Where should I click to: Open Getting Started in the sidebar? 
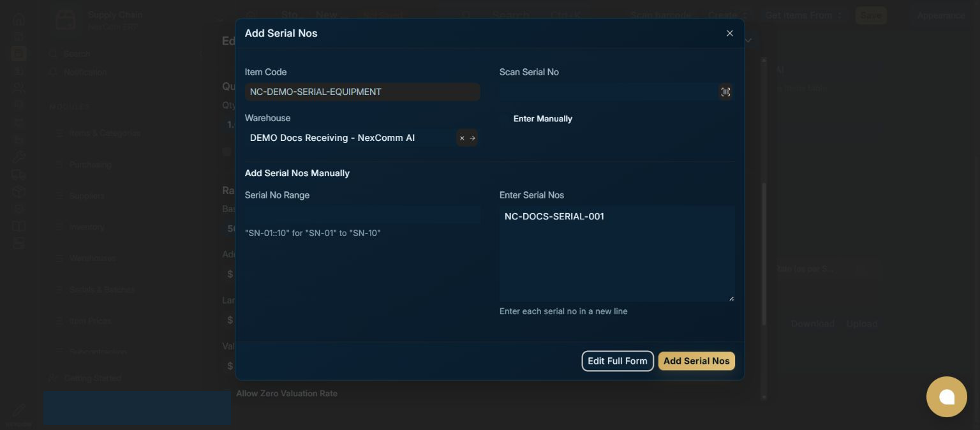(93, 378)
